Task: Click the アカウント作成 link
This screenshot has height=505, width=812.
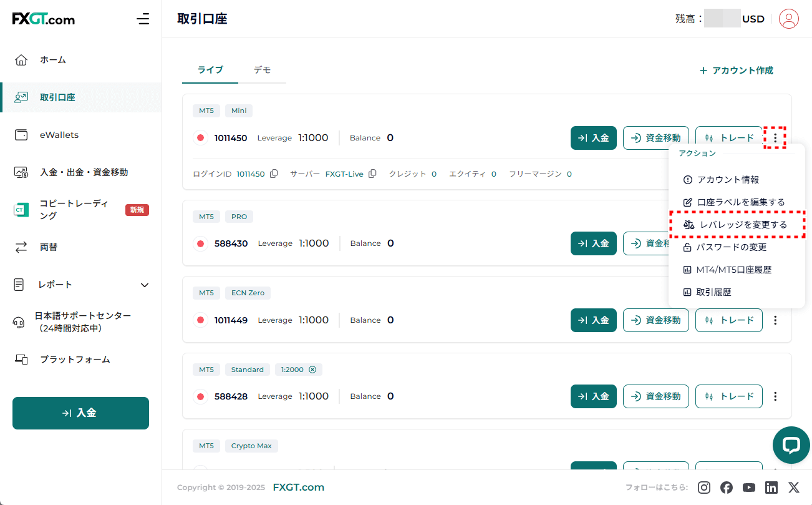Action: click(737, 71)
